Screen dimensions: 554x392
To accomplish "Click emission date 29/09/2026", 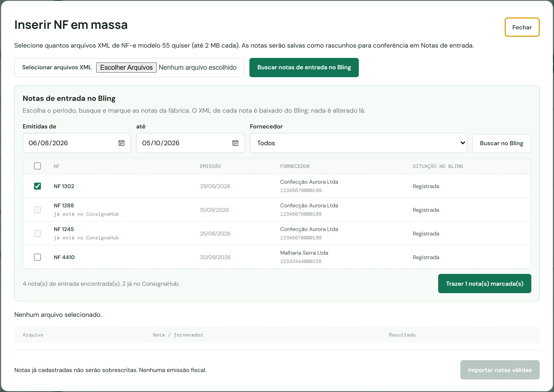I will (x=215, y=186).
